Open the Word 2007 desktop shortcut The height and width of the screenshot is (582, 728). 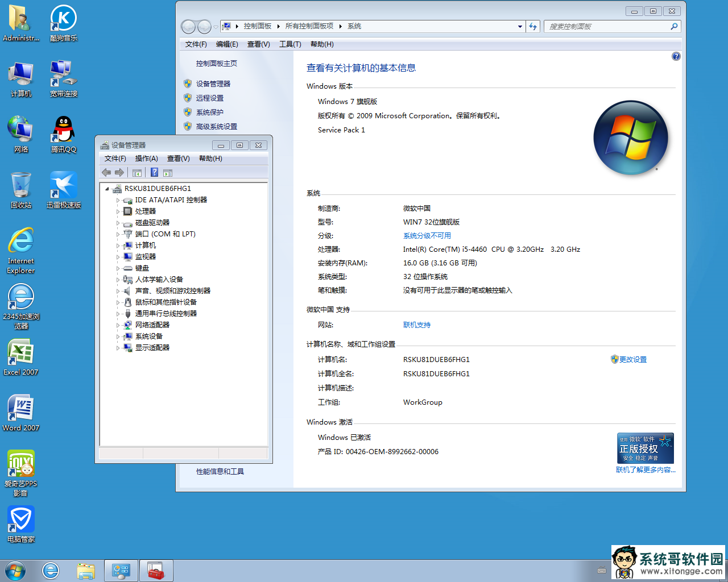pyautogui.click(x=21, y=413)
